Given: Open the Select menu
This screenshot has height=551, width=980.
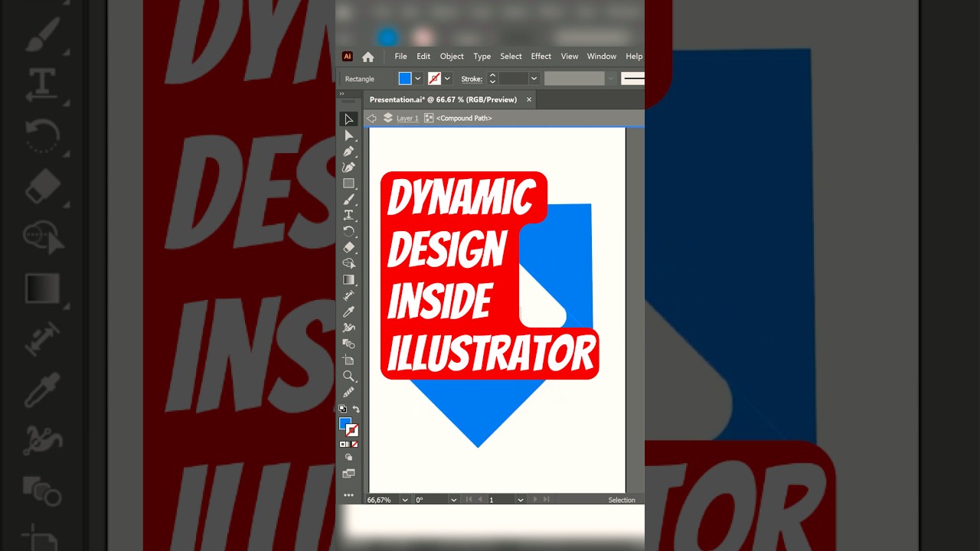Looking at the screenshot, I should point(511,57).
